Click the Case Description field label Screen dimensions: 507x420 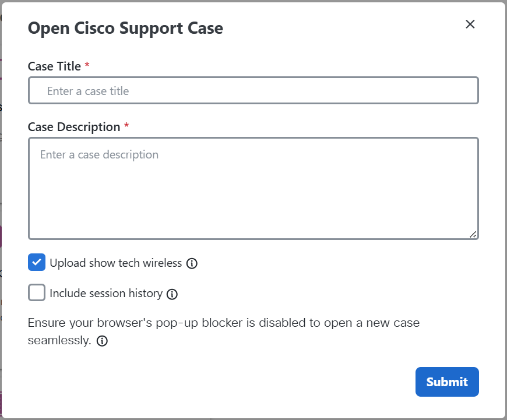[x=74, y=127]
